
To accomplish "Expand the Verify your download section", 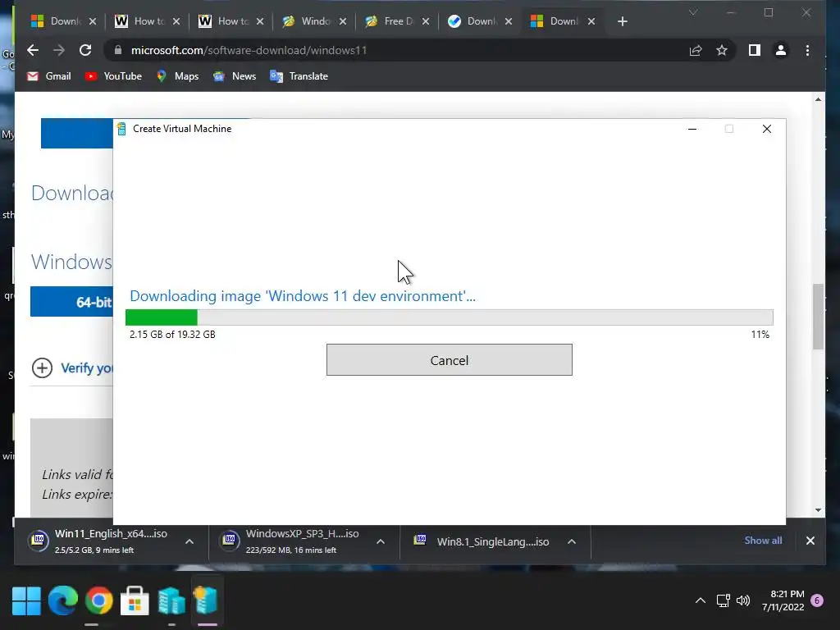I will point(72,368).
